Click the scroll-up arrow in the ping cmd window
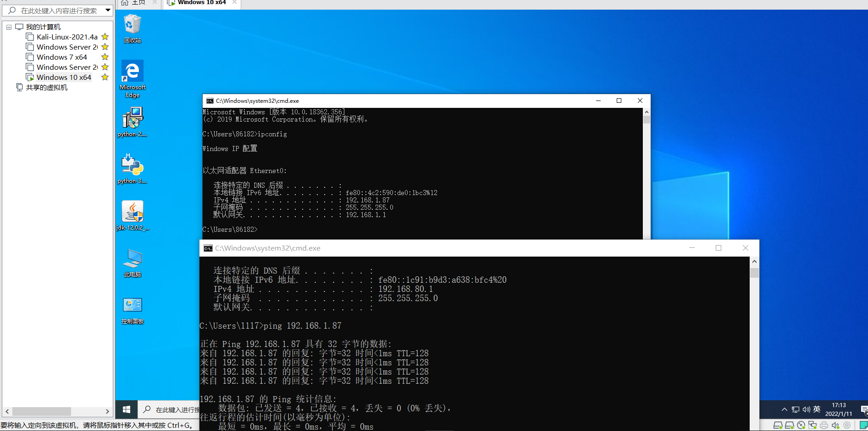 pos(754,261)
